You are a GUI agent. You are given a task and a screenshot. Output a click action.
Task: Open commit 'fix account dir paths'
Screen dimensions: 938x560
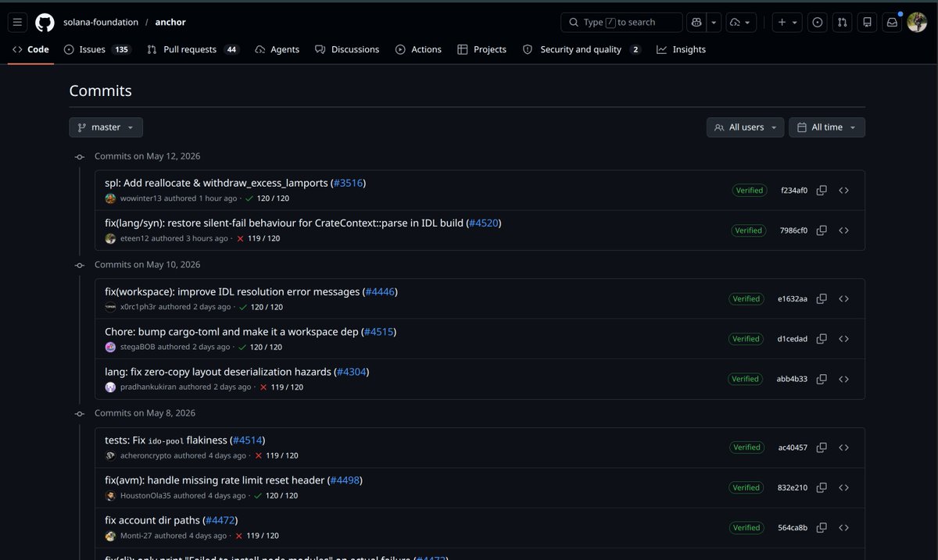point(152,520)
